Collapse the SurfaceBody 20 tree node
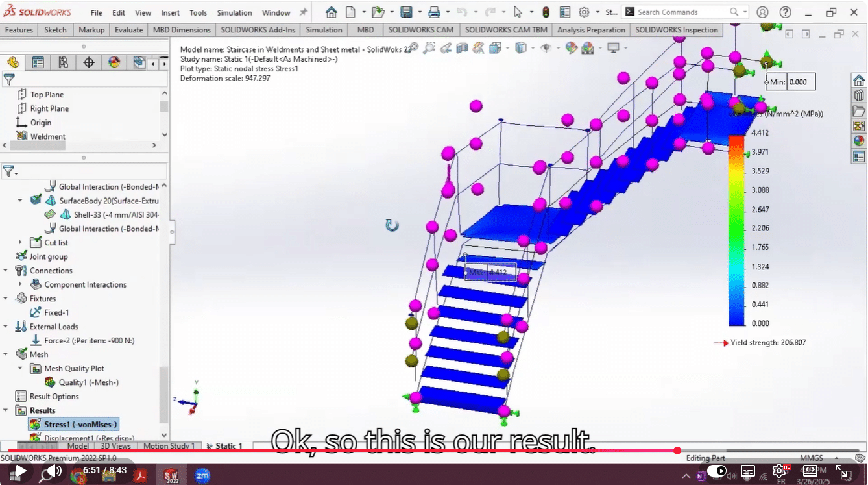 [x=20, y=201]
